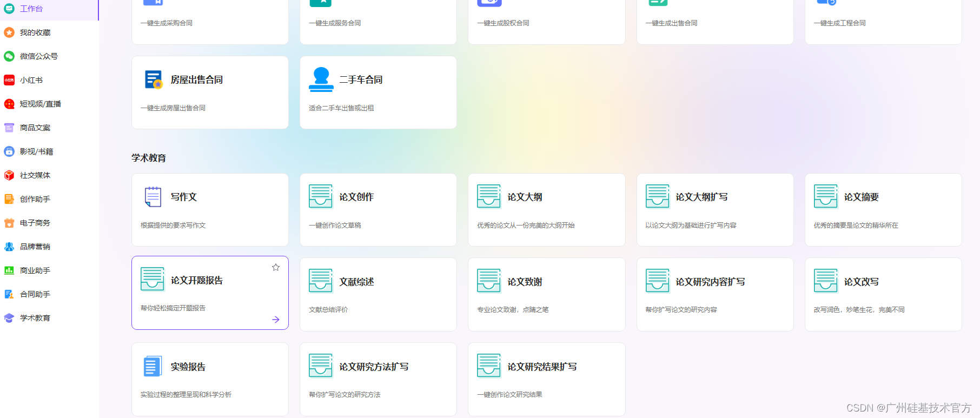Click the 二手车合同 stamp icon
This screenshot has width=980, height=418.
(321, 79)
